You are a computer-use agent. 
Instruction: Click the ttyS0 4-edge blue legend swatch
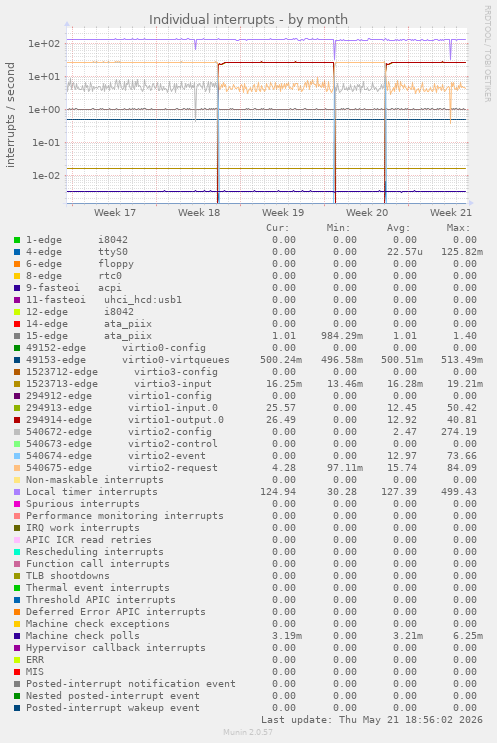(17, 252)
